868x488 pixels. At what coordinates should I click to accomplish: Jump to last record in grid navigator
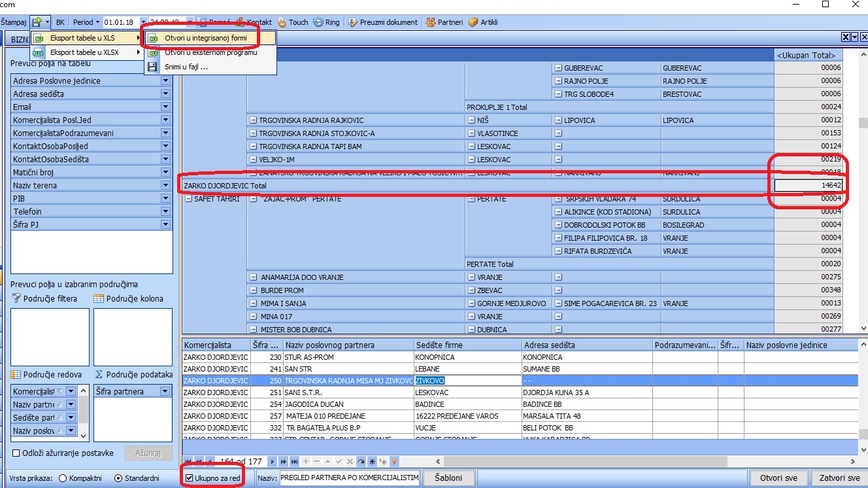pyautogui.click(x=293, y=462)
